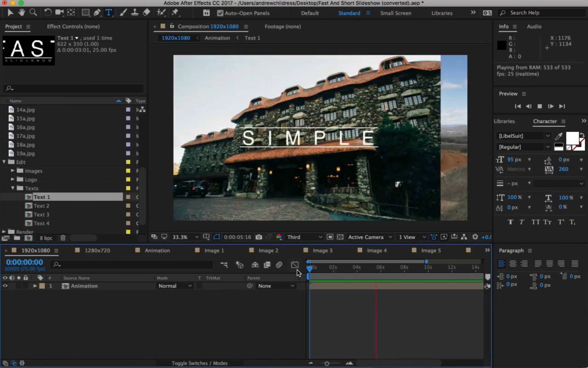Screen dimensions: 588x368
Task: Click Toggle Switches / Modes button
Action: click(199, 363)
